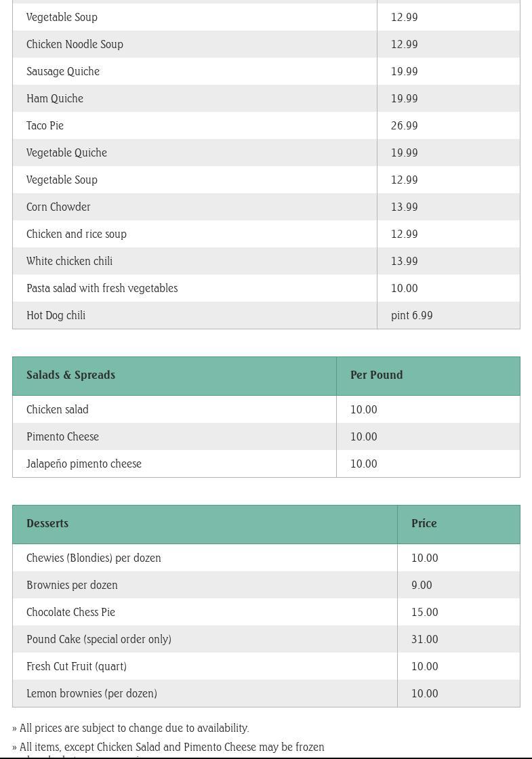The image size is (532, 759).
Task: Click Pasta salad with fresh vegetables
Action: tap(102, 289)
